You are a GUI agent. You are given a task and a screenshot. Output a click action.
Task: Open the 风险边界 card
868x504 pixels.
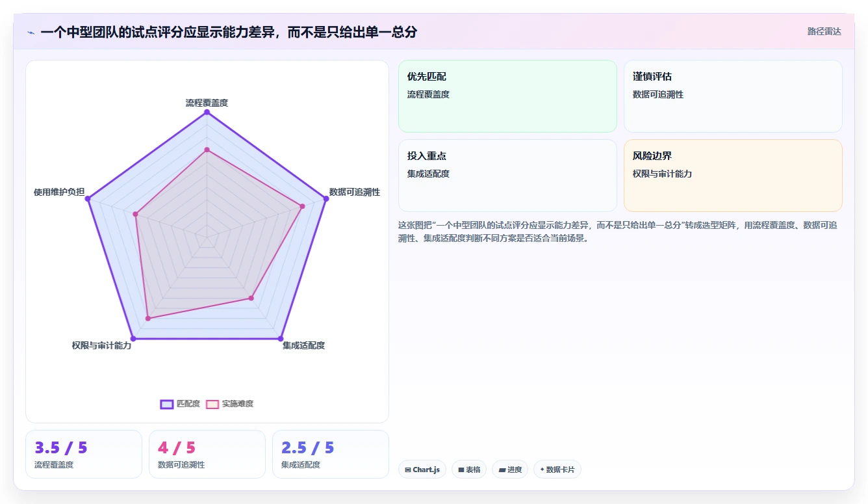(733, 176)
